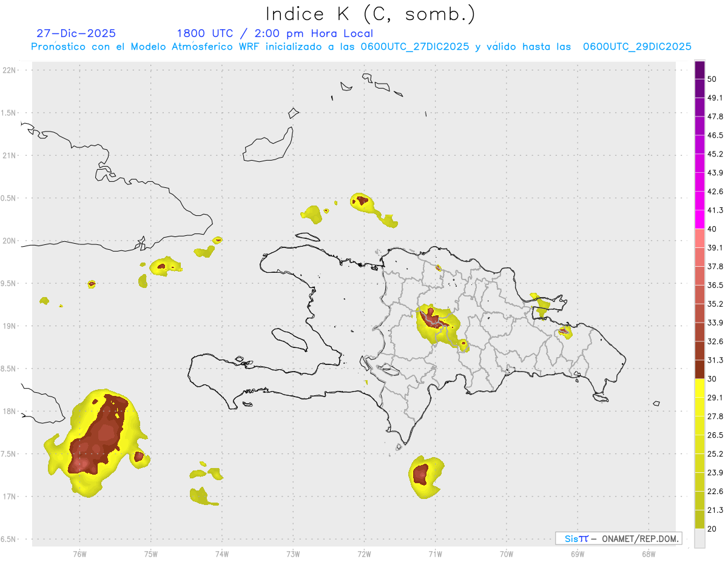Click the "33.9" value on the color scale
The height and width of the screenshot is (562, 728).
[x=715, y=323]
